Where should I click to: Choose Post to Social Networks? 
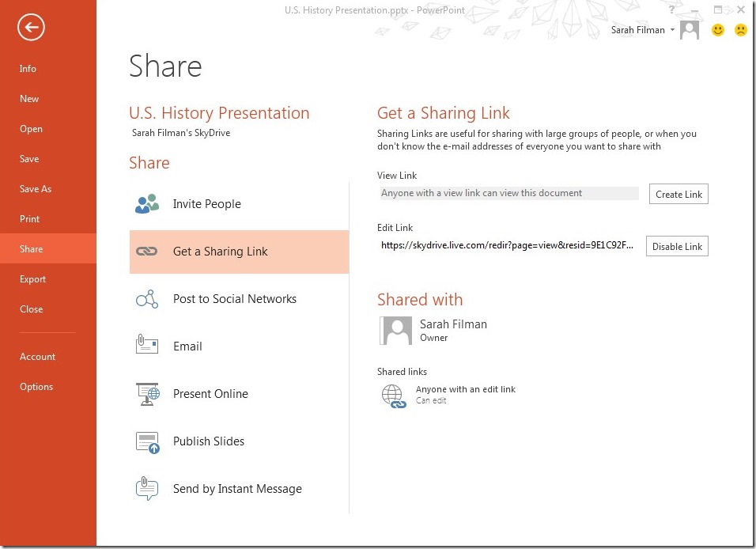click(x=239, y=298)
